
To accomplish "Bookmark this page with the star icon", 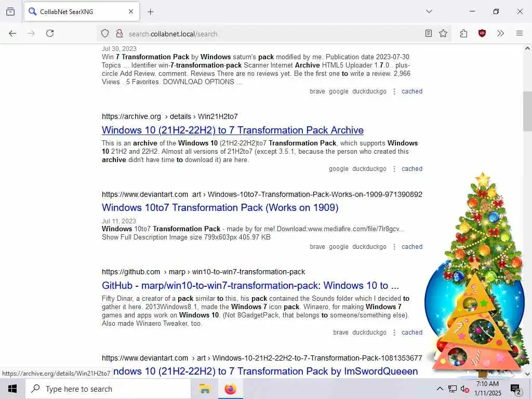I will point(443,33).
